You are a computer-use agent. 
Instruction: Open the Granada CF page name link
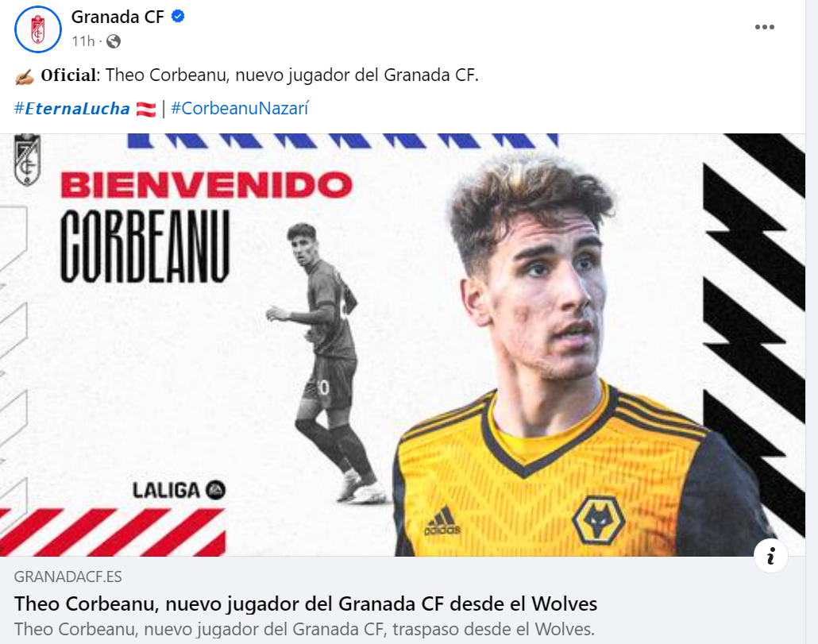pos(118,17)
